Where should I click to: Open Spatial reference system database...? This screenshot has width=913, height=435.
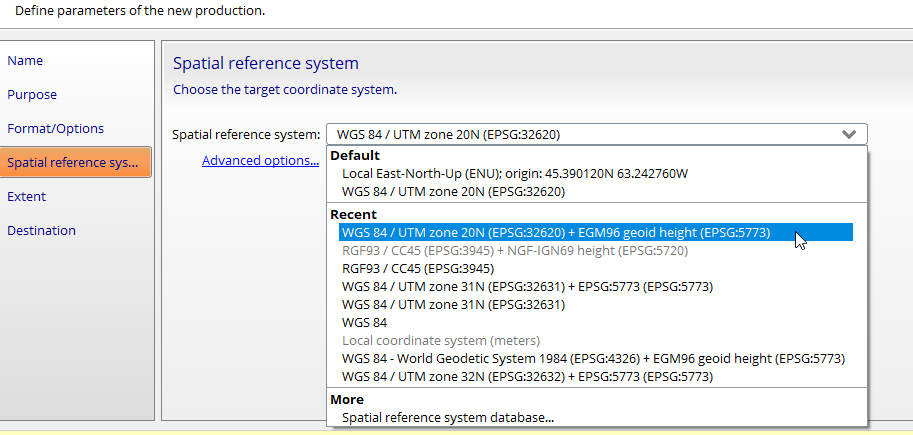(448, 418)
